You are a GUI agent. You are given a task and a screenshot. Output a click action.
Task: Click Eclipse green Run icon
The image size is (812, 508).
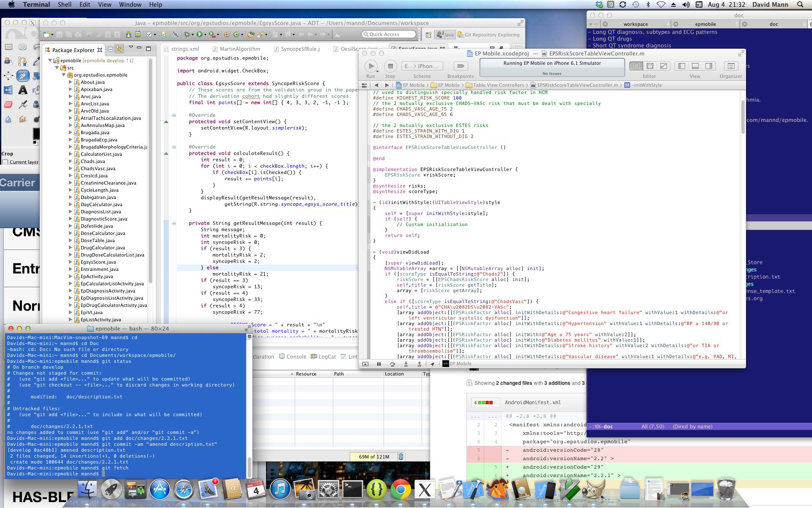click(x=200, y=35)
